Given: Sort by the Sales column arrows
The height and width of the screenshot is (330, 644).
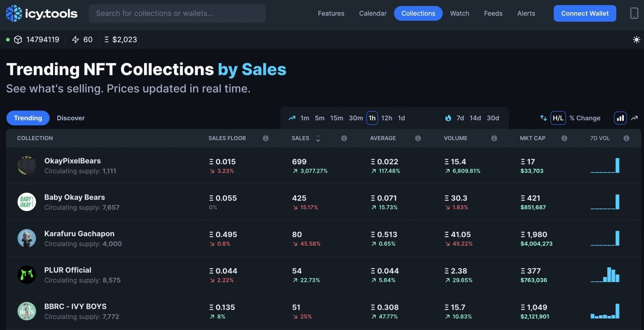Looking at the screenshot, I should click(x=318, y=138).
